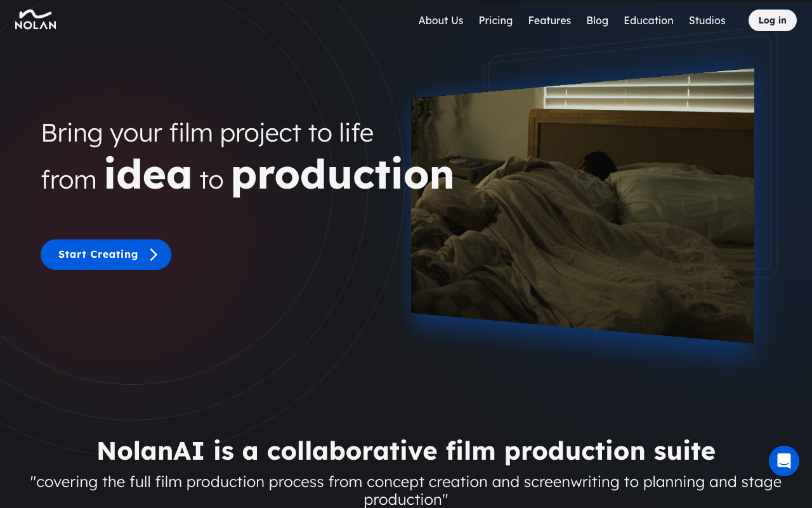Click the quoted description paragraph below the heading
This screenshot has height=508, width=812.
pyautogui.click(x=406, y=490)
